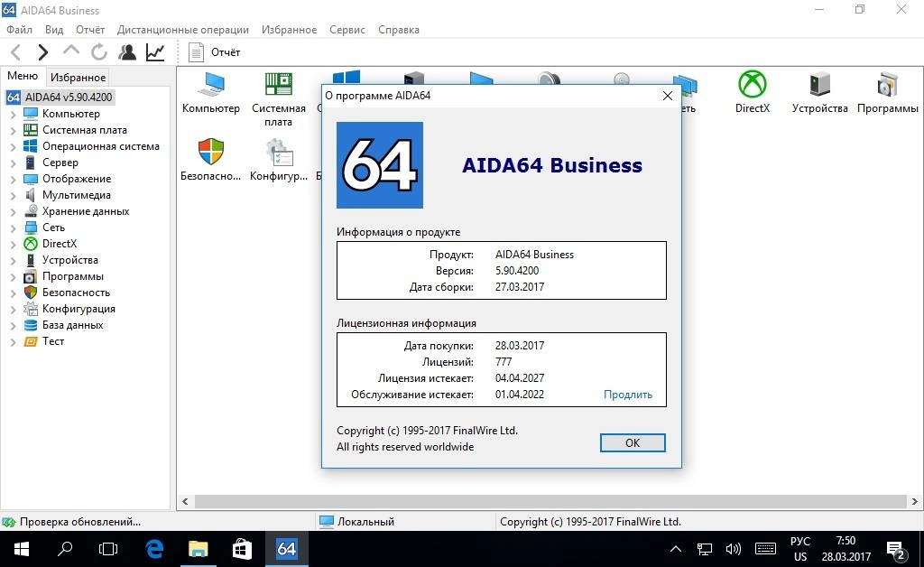Switch to the Избранное sidebar tab

78,78
